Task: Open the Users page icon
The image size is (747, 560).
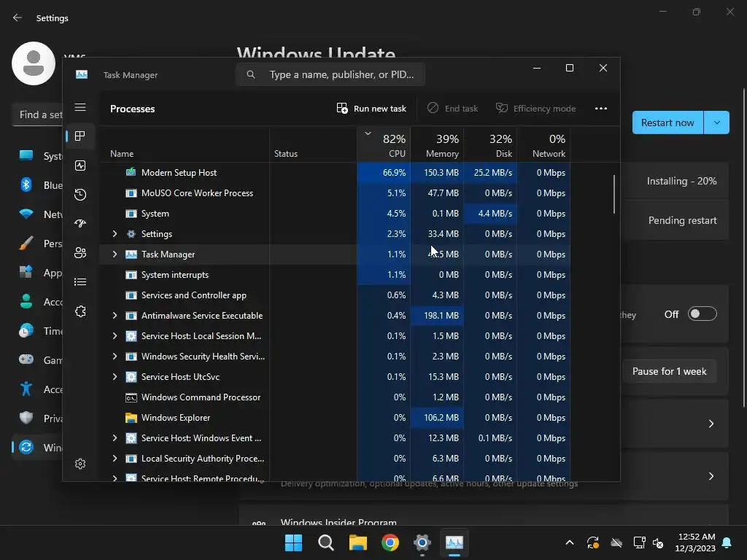Action: click(80, 253)
